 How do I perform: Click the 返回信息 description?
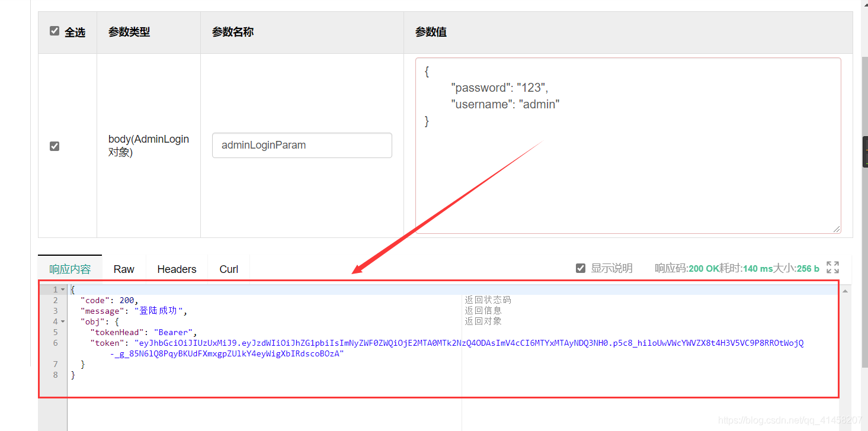click(483, 311)
